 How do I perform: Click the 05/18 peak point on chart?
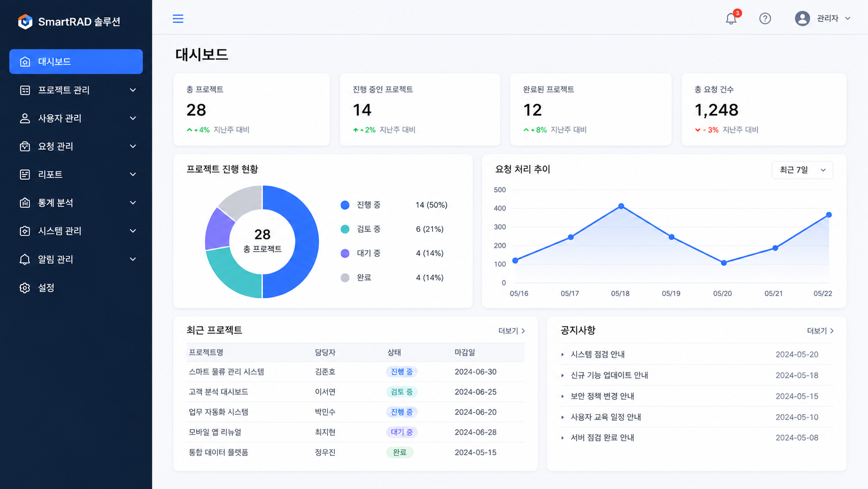point(621,206)
